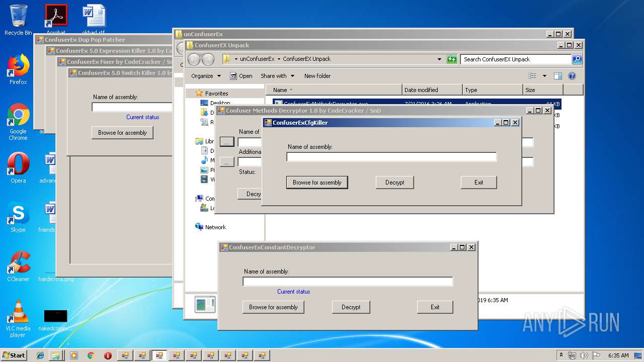The height and width of the screenshot is (362, 644).
Task: Open the Share with dropdown menu
Action: [x=277, y=76]
